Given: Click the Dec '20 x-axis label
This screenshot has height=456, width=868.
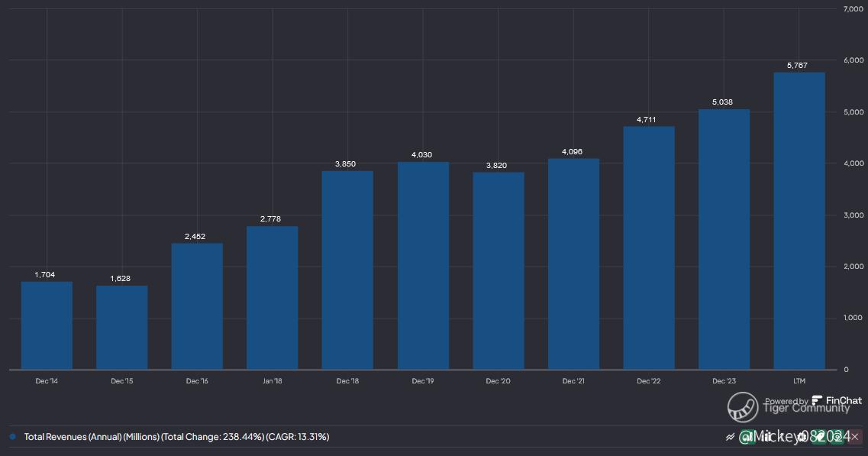Looking at the screenshot, I should pos(499,381).
